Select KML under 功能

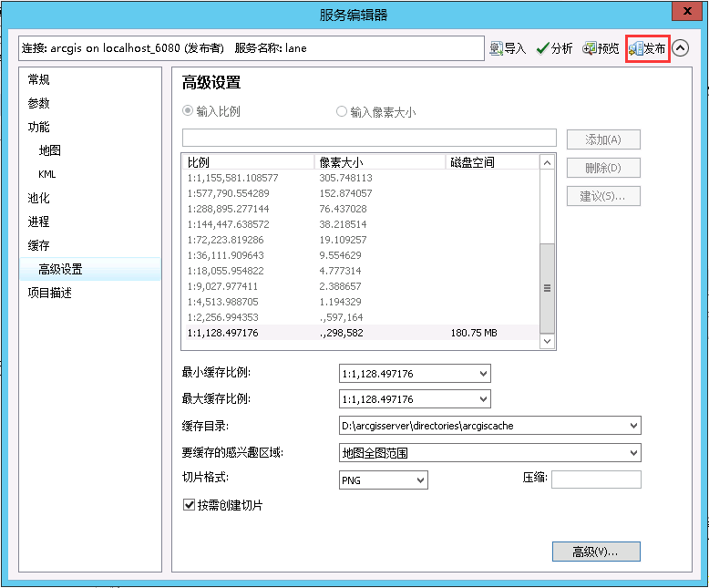coord(47,174)
